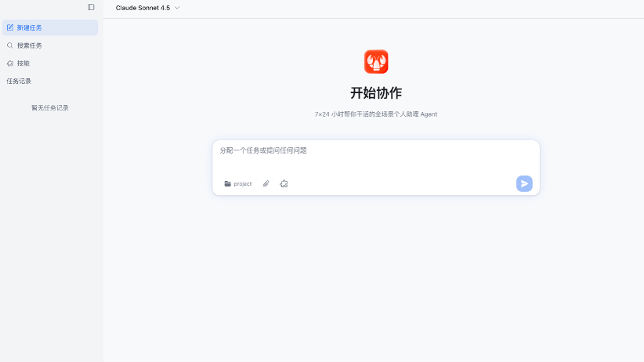Image resolution: width=644 pixels, height=362 pixels.
Task: Click the folder icon next to project
Action: 228,183
